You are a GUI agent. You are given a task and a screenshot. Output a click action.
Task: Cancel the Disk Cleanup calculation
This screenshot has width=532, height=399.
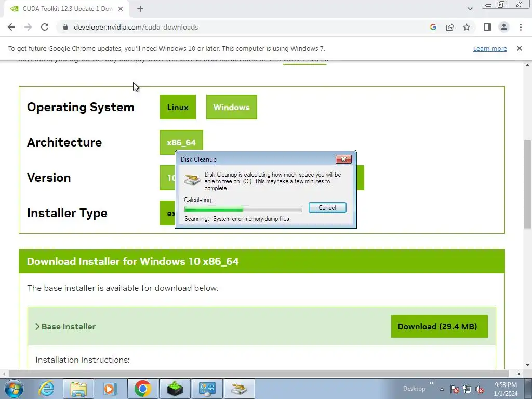point(327,208)
